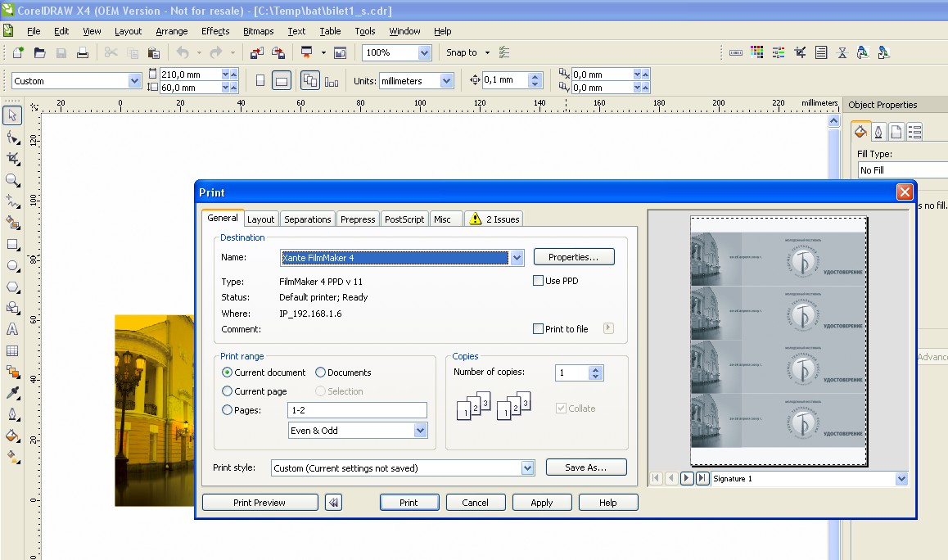The width and height of the screenshot is (948, 560).
Task: Click the Export icon in toolbar
Action: coord(278,52)
